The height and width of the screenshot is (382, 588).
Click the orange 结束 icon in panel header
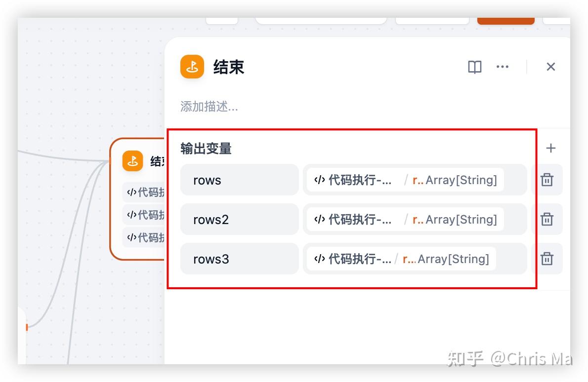[192, 67]
